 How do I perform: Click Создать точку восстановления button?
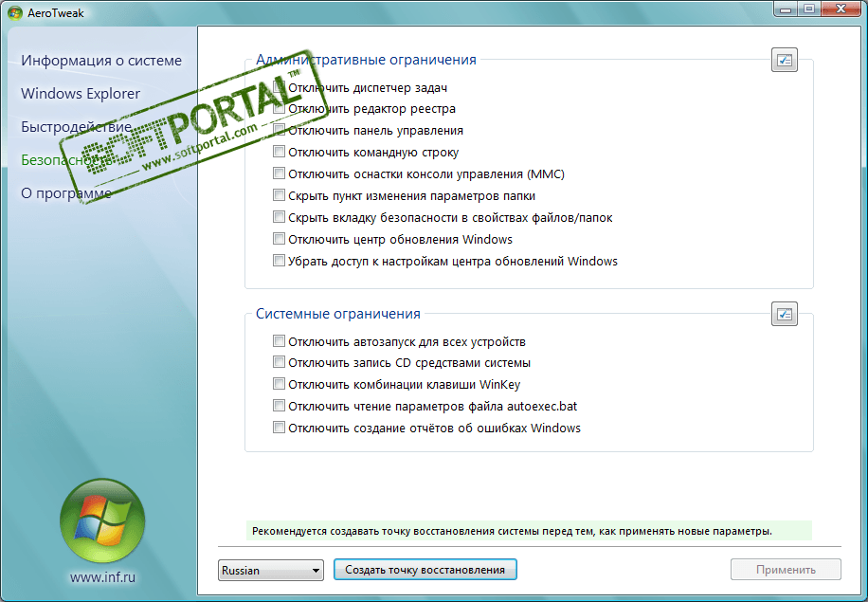(x=425, y=570)
